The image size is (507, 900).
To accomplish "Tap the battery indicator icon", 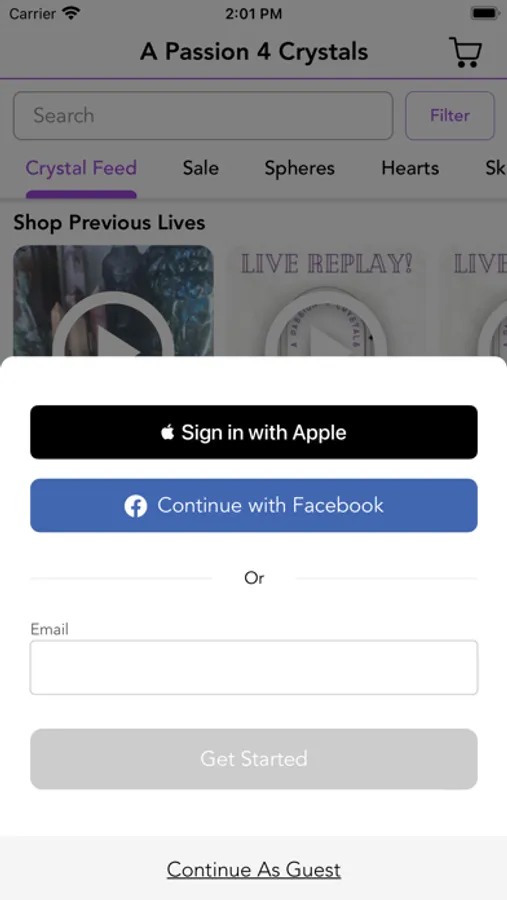I will click(x=484, y=13).
